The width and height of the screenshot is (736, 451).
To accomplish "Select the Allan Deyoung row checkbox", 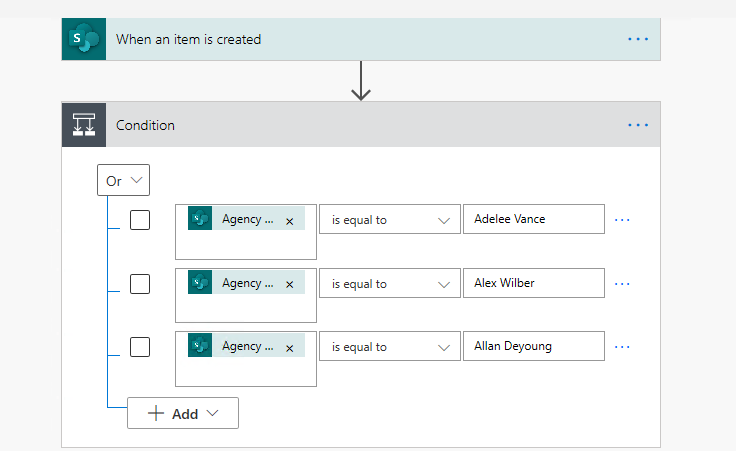I will [x=140, y=347].
